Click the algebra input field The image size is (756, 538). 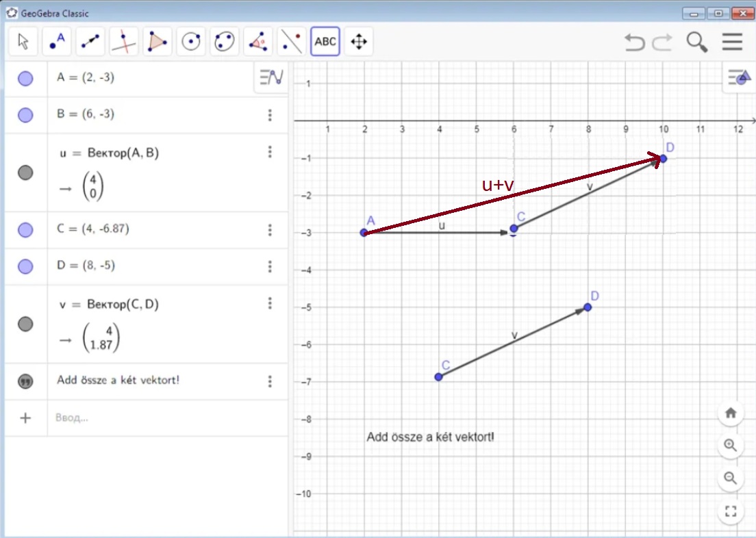157,418
